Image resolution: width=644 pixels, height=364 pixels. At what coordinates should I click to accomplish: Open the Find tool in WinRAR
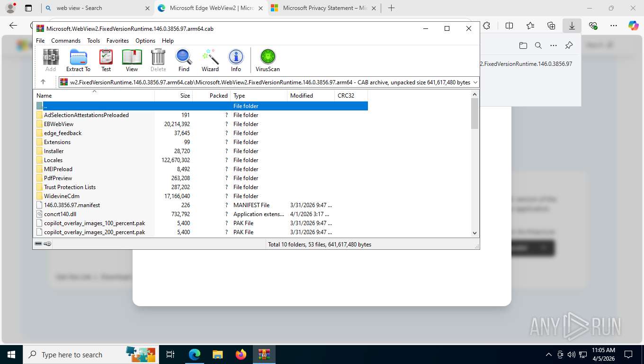pyautogui.click(x=184, y=60)
